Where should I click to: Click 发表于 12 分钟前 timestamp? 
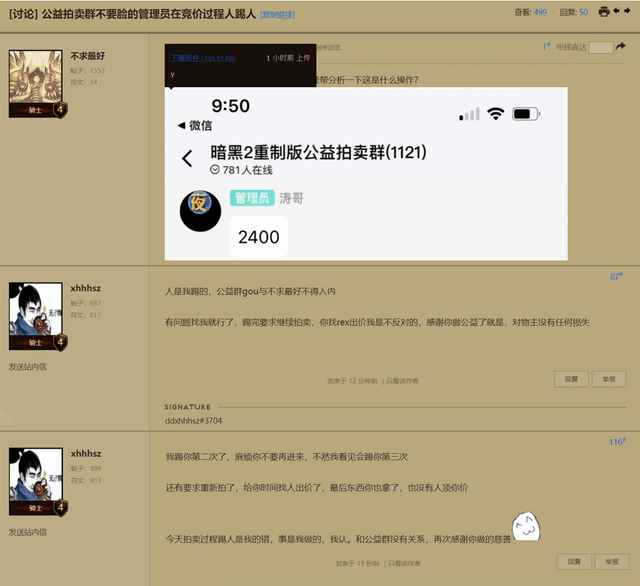(352, 381)
